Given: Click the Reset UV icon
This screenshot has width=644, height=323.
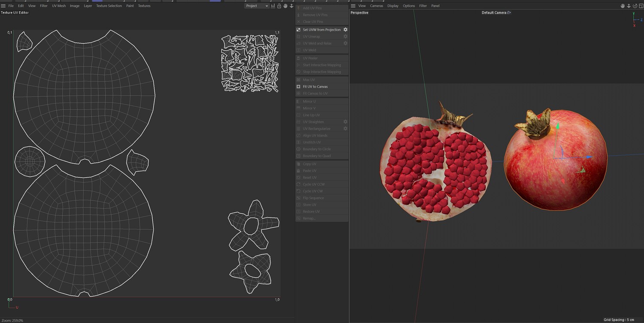Looking at the screenshot, I should coord(299,178).
